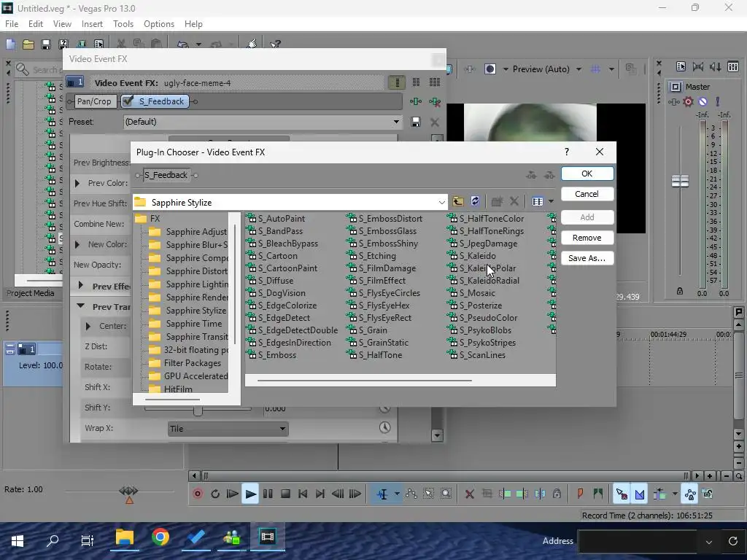
Task: Toggle the S_Feedback effect checkbox
Action: click(127, 101)
